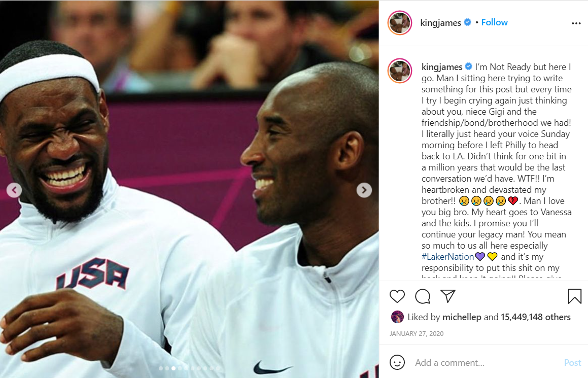Screen dimensions: 588x378
Task: Show the 15,449,148 others who liked
Action: click(536, 317)
